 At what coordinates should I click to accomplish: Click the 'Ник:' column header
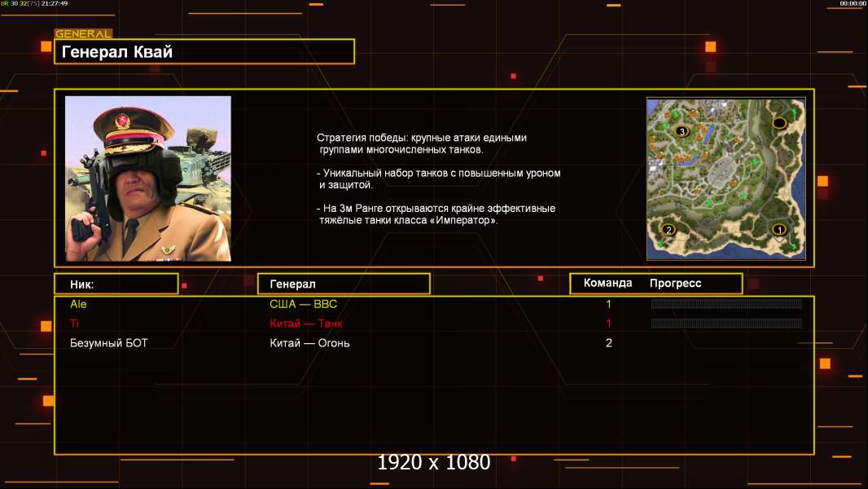pos(116,284)
